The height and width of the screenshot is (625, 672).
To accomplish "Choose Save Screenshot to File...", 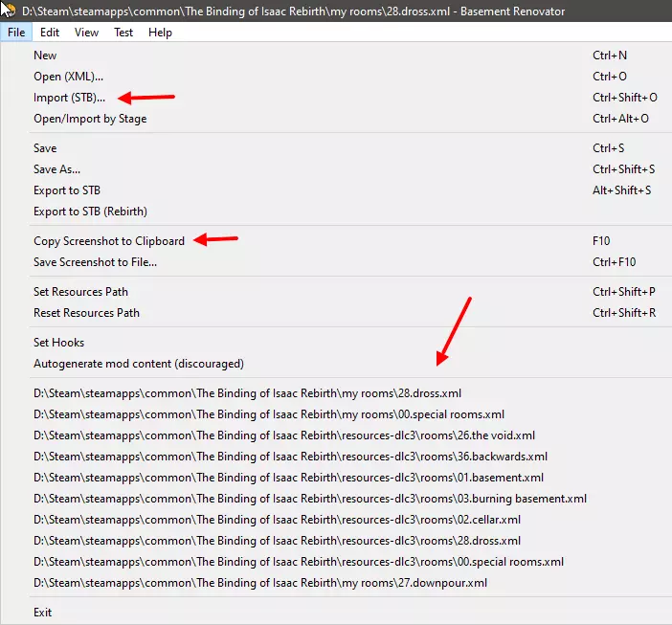I will 336,261.
